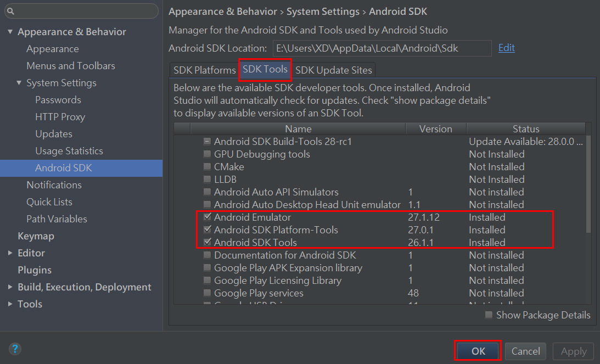Screen dimensions: 600x364
Task: Switch to the SDK Update Sites tab
Action: coord(333,70)
